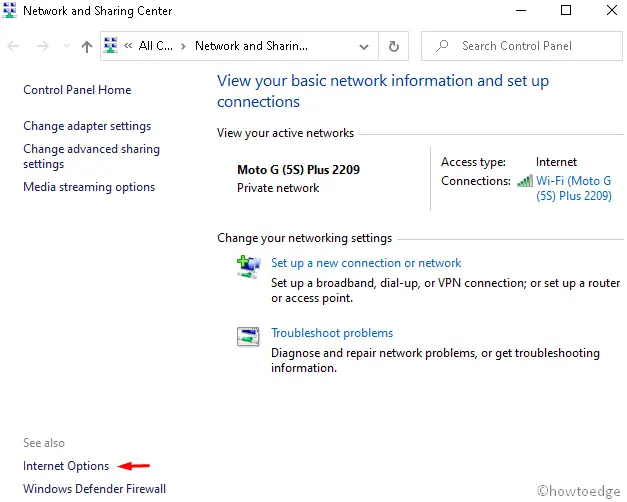Image resolution: width=627 pixels, height=502 pixels.
Task: Click the new connection setup icon
Action: [248, 267]
